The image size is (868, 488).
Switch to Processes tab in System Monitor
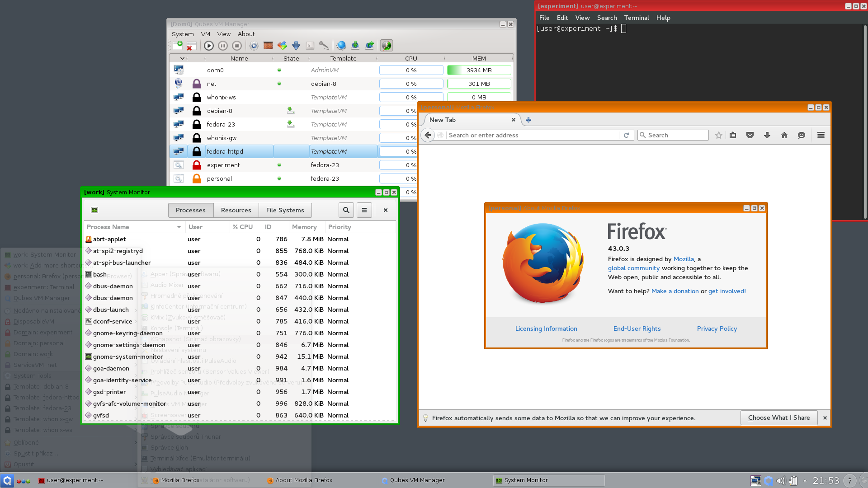point(191,210)
